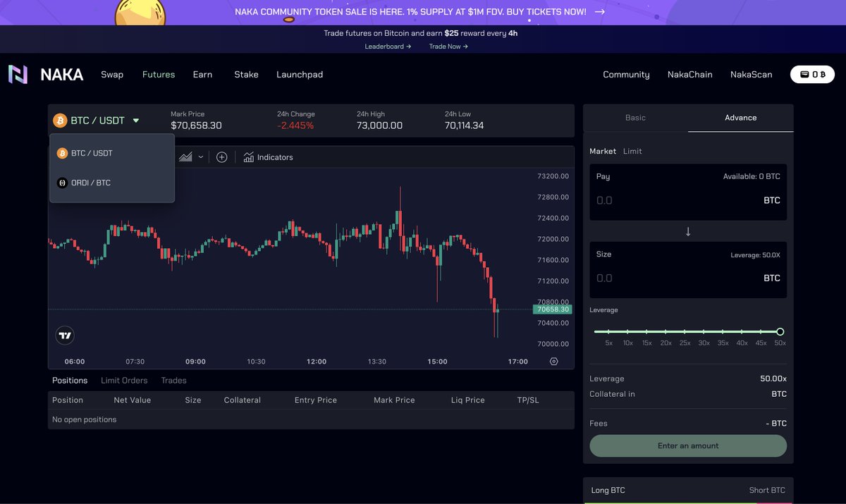The image size is (846, 504).
Task: Click the 12:00 time label on chart axis
Action: [317, 362]
